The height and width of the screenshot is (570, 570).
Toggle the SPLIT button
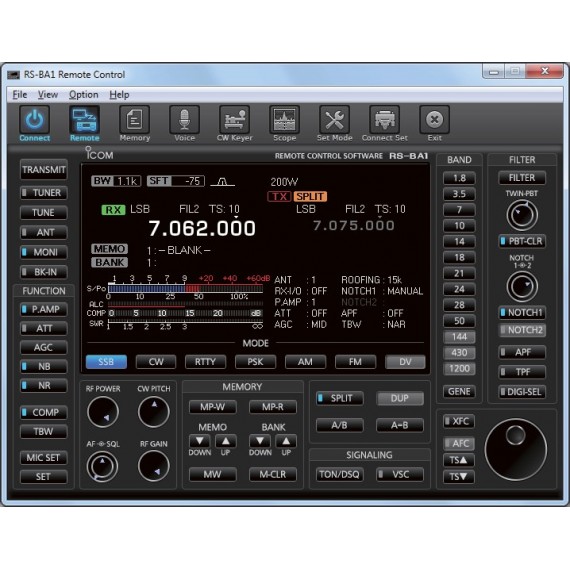point(340,398)
